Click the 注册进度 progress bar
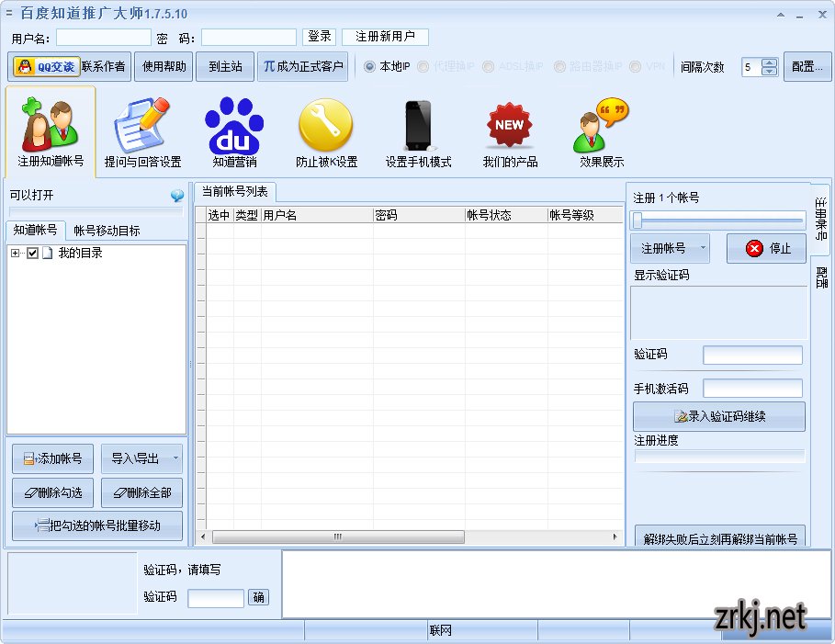The width and height of the screenshot is (835, 644). (719, 457)
